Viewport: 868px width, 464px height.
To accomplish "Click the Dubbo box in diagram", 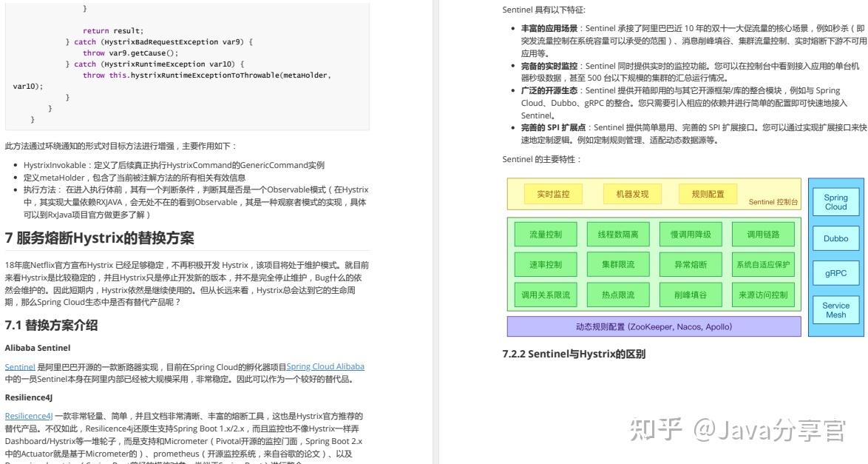I will (x=835, y=238).
